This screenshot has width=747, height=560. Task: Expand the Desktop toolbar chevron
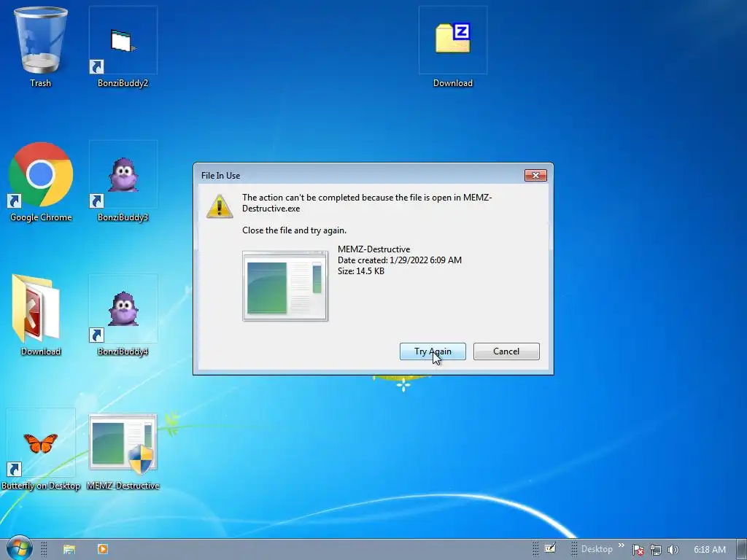(x=622, y=545)
